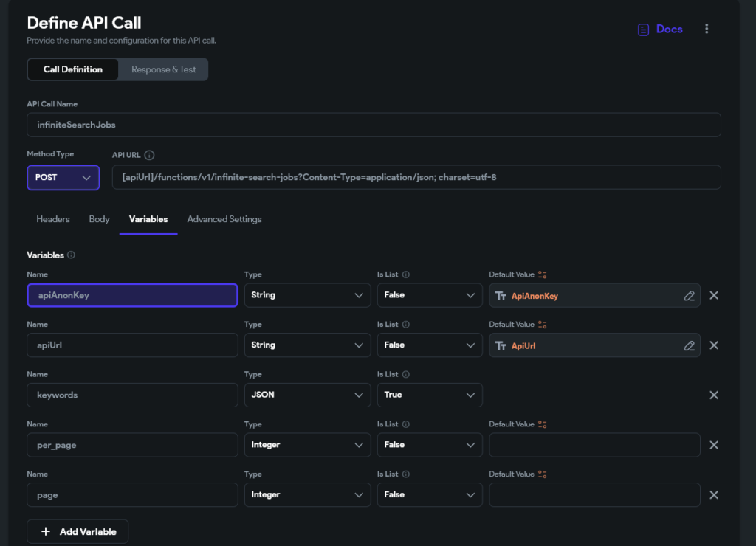Delete the page variable row
Viewport: 756px width, 546px height.
(714, 495)
